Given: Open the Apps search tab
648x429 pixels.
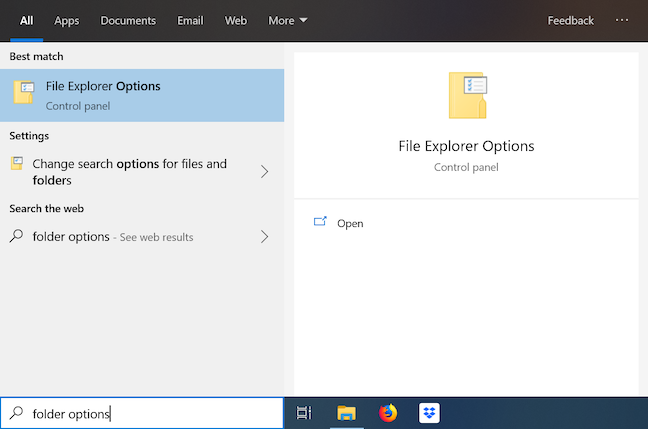Looking at the screenshot, I should click(x=67, y=21).
